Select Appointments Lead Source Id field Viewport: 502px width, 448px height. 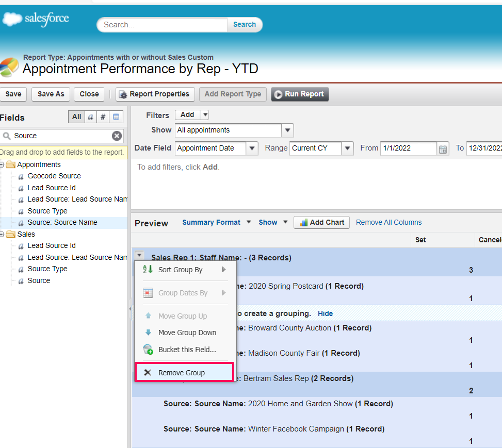[x=52, y=188]
